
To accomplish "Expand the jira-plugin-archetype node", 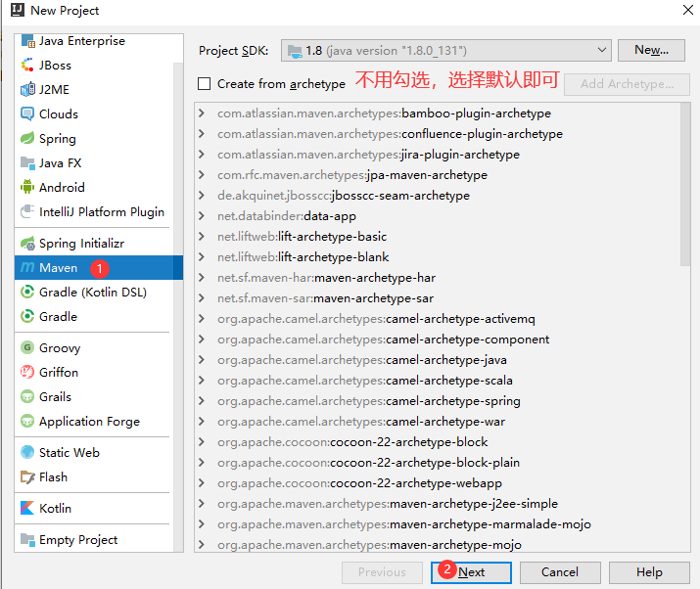I will point(202,154).
